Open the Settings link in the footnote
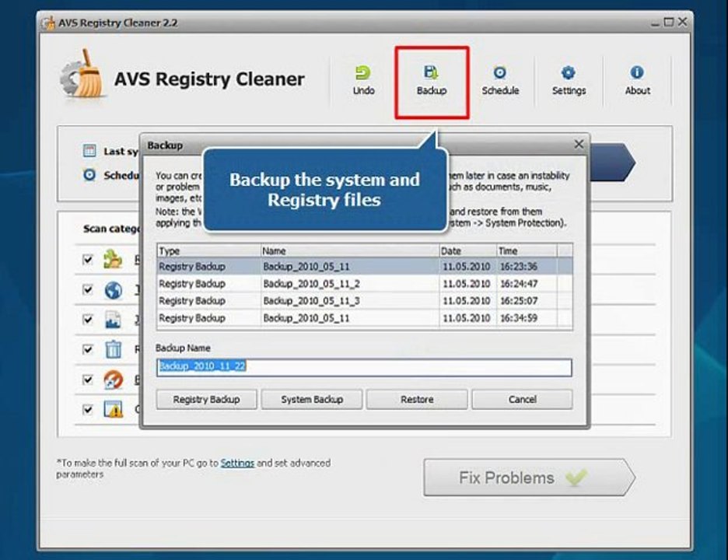This screenshot has width=728, height=560. point(237,463)
